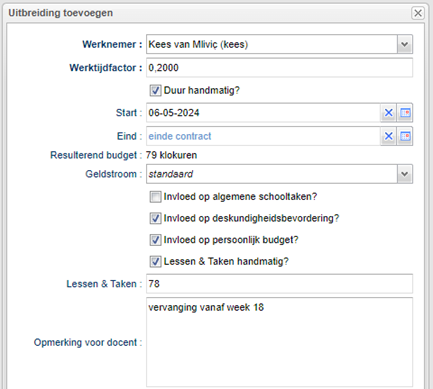Viewport: 433px width, 389px height.
Task: Expand the Werknemer dropdown arrow
Action: [405, 44]
